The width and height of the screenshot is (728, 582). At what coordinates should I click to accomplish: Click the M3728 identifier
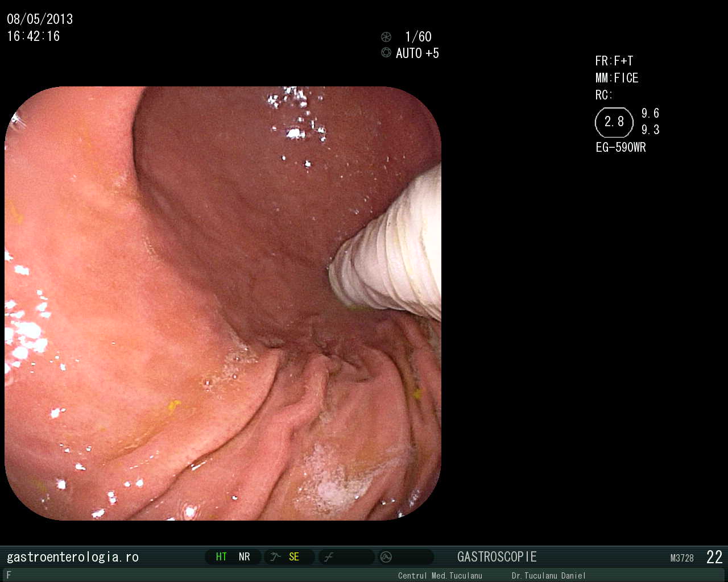click(x=682, y=558)
